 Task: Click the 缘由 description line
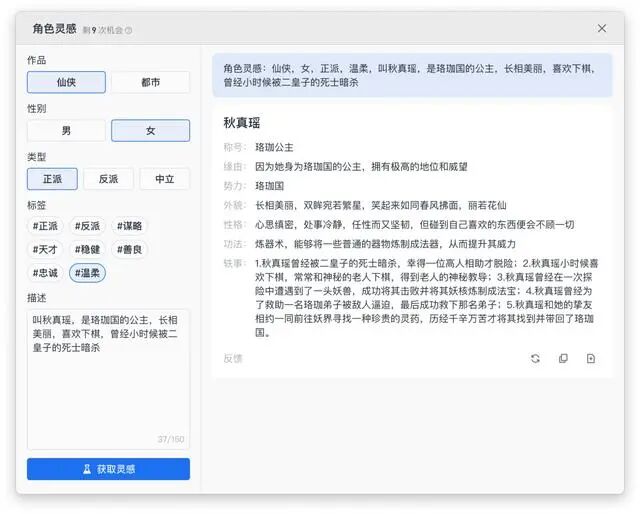coord(361,167)
